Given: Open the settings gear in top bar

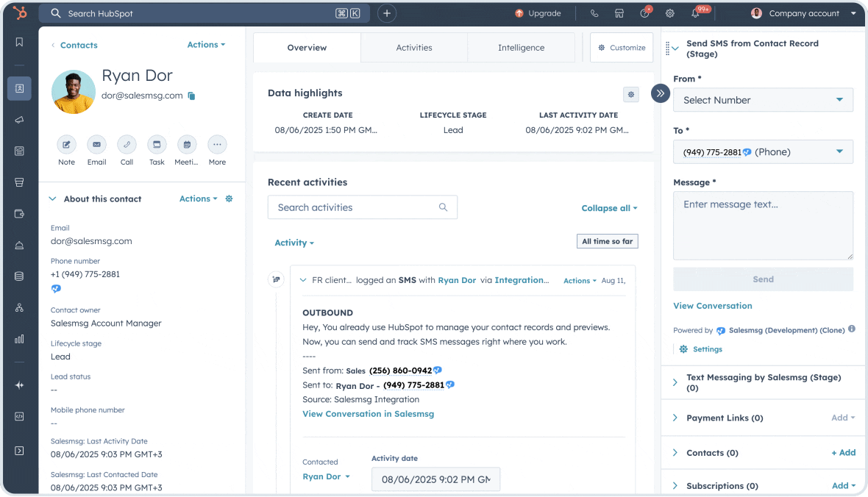Looking at the screenshot, I should point(670,13).
